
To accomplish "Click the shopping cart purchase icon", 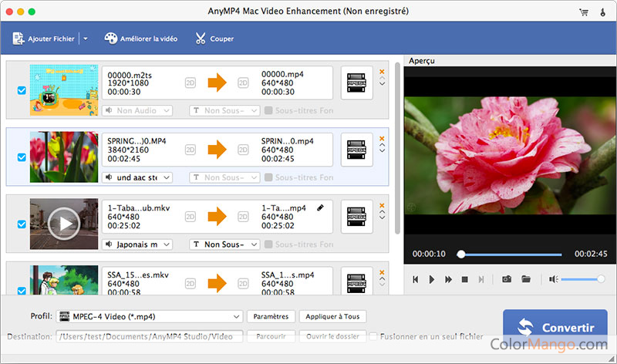I will click(584, 12).
